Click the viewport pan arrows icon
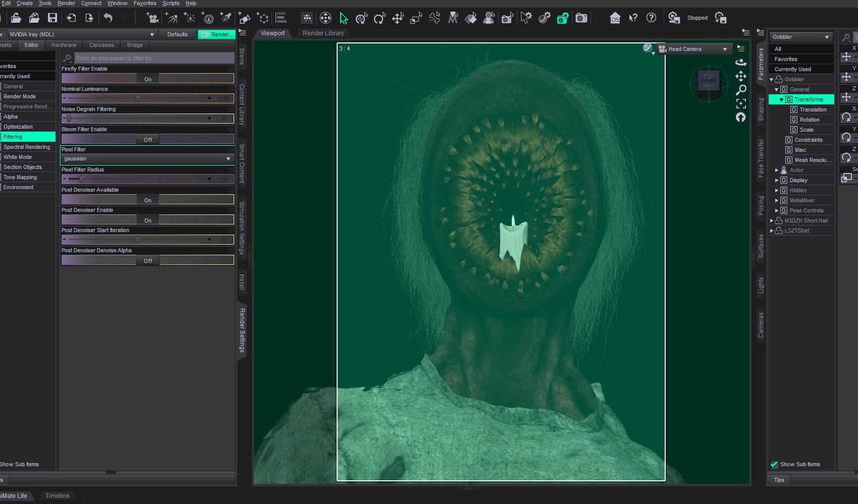The image size is (858, 504). pyautogui.click(x=741, y=76)
